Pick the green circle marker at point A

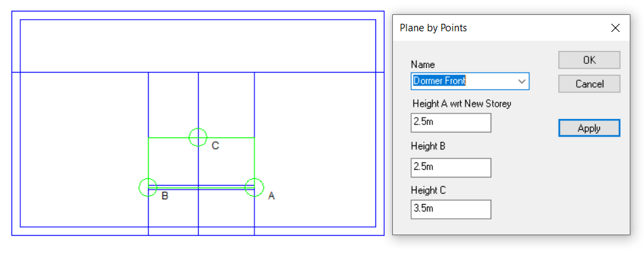point(254,188)
